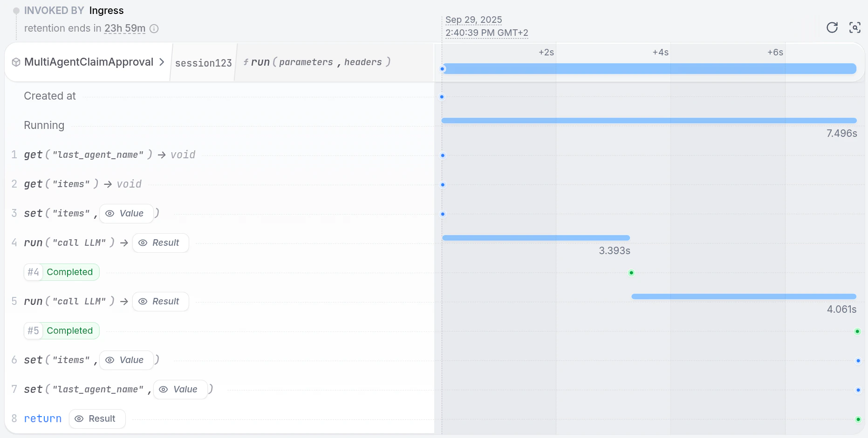Click the #5 Completed badge
This screenshot has height=438, width=868.
click(62, 331)
